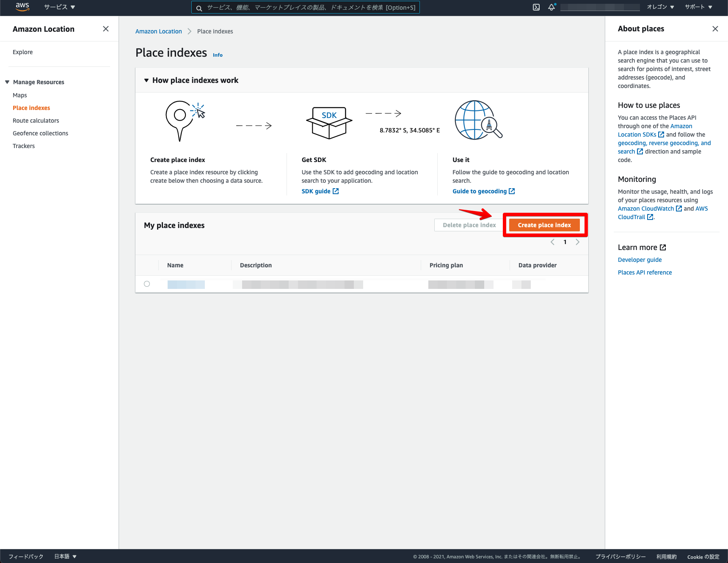The width and height of the screenshot is (728, 563).
Task: Click the Description column header
Action: 256,265
